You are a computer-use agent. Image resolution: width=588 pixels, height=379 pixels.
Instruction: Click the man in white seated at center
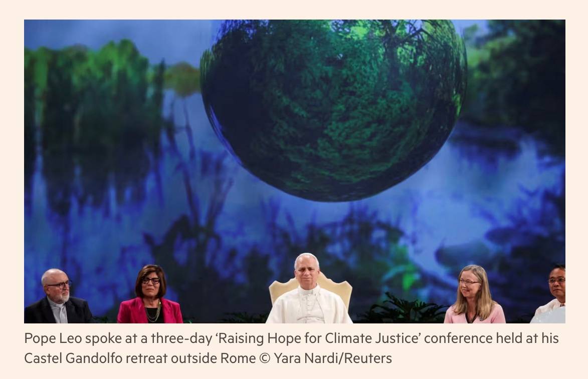pyautogui.click(x=309, y=288)
